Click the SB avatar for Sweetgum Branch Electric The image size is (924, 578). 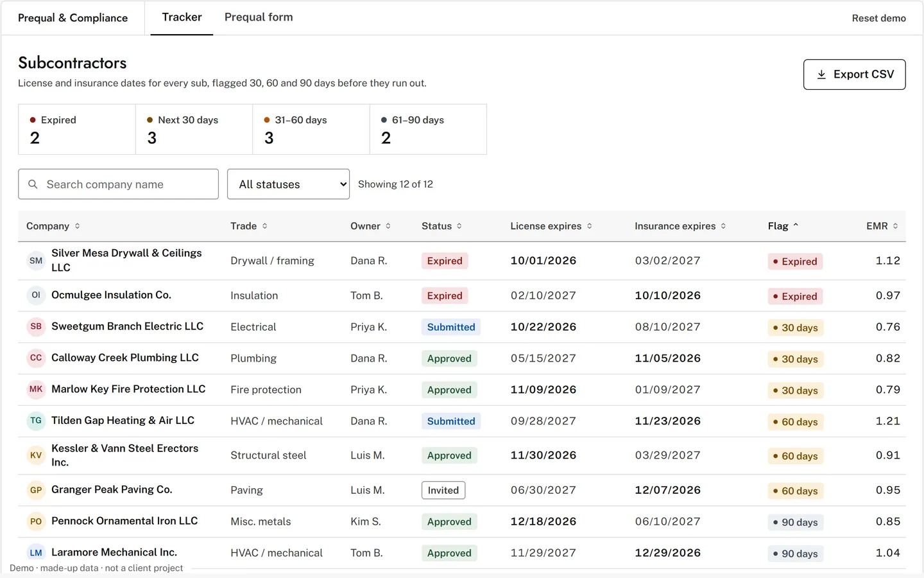pyautogui.click(x=36, y=327)
